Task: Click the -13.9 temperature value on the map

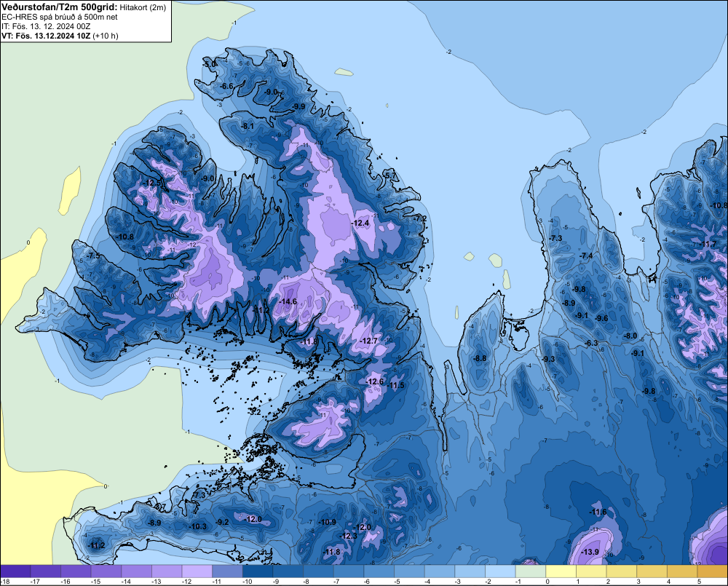Action: [x=590, y=552]
